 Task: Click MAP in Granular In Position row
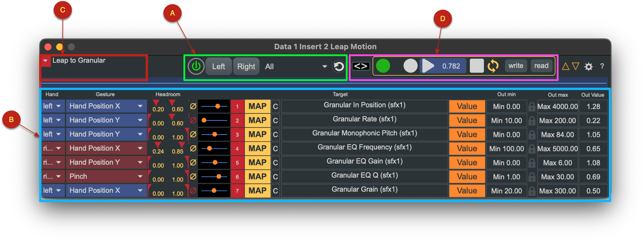[x=257, y=107]
